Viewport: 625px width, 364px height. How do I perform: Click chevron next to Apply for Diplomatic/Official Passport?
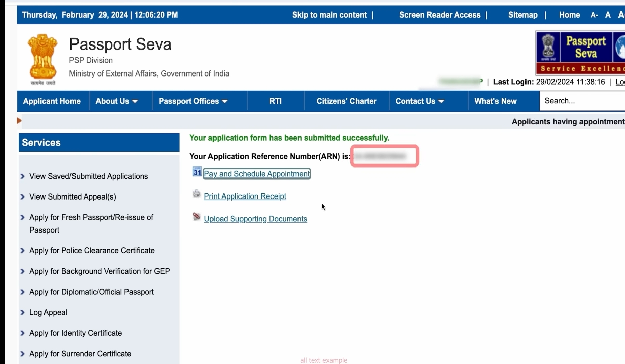pyautogui.click(x=23, y=292)
